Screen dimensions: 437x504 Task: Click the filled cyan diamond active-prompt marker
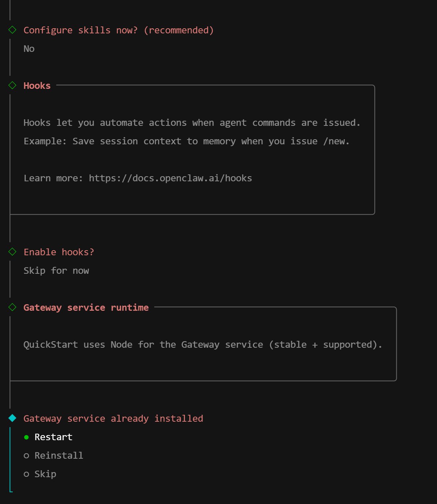(x=12, y=418)
